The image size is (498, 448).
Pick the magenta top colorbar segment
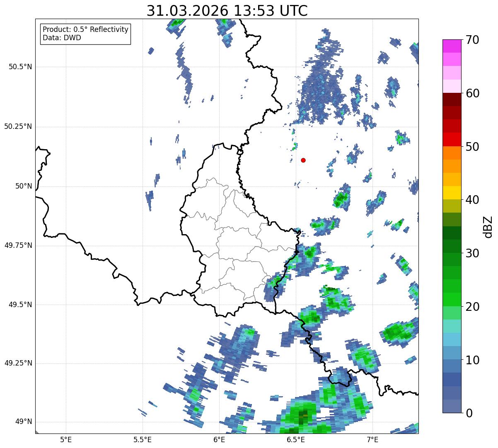tap(452, 46)
